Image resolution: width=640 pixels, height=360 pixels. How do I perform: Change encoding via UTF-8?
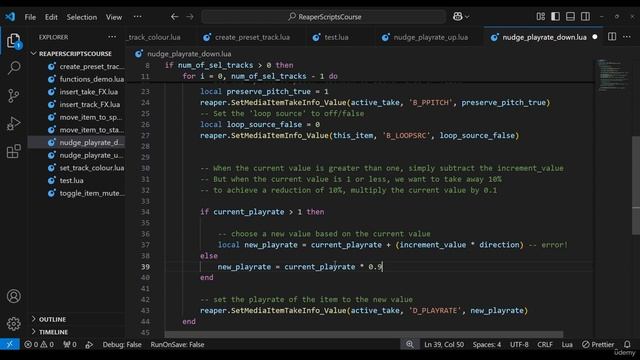tap(519, 344)
